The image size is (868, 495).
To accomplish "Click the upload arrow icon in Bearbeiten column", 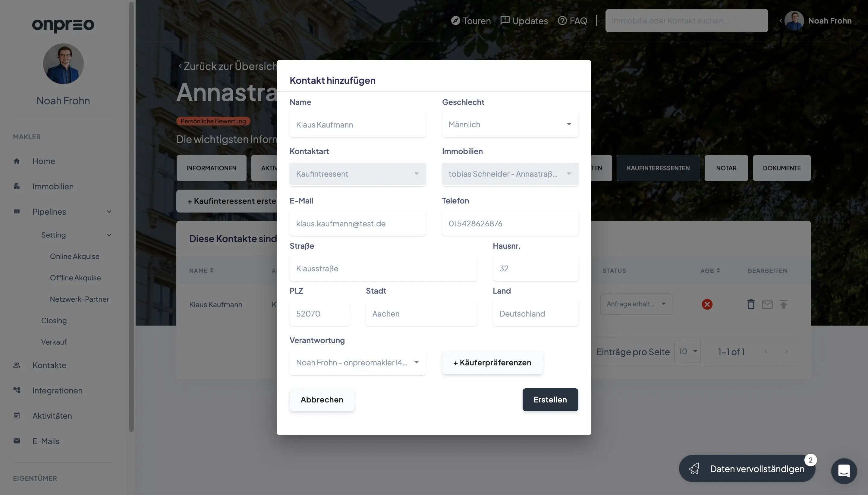I will 783,304.
